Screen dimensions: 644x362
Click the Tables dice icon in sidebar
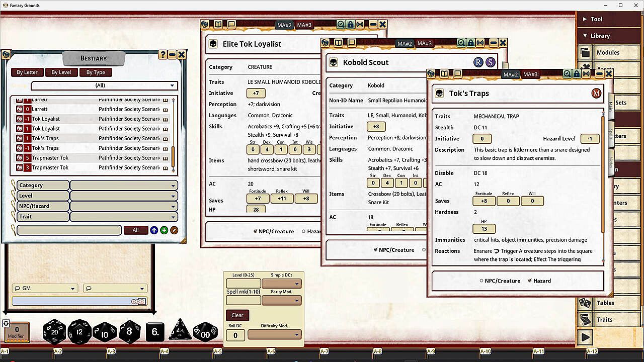(585, 303)
